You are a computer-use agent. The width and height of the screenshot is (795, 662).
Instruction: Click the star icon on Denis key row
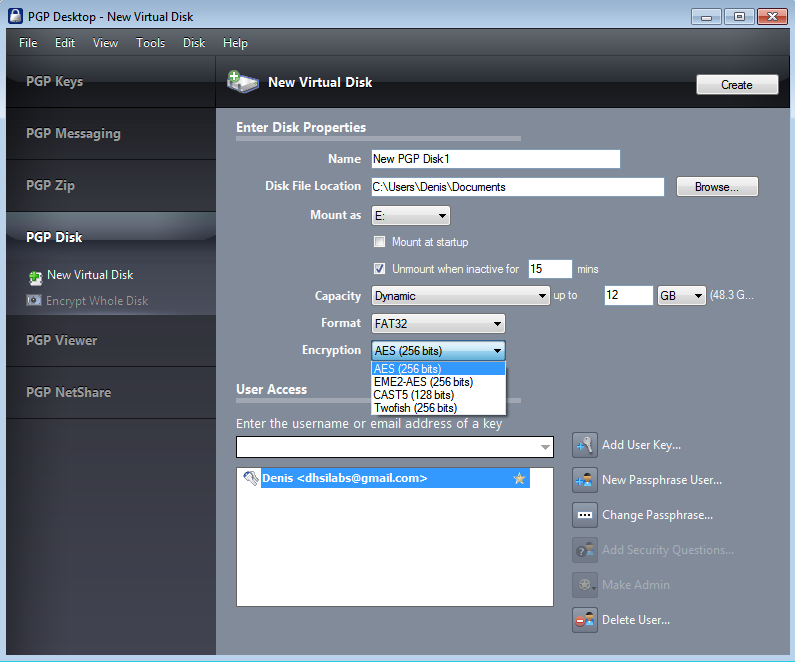point(519,479)
